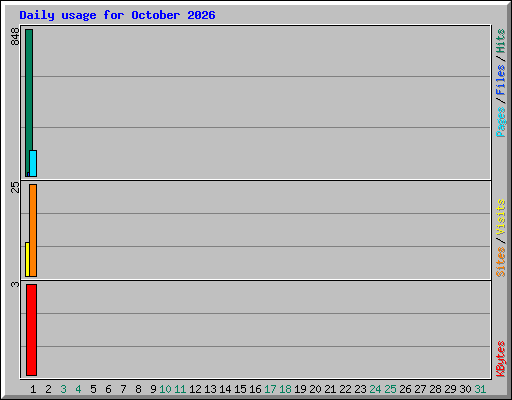The height and width of the screenshot is (400, 512).
Task: Click the orange 'Sites' legend label
Action: 501,262
